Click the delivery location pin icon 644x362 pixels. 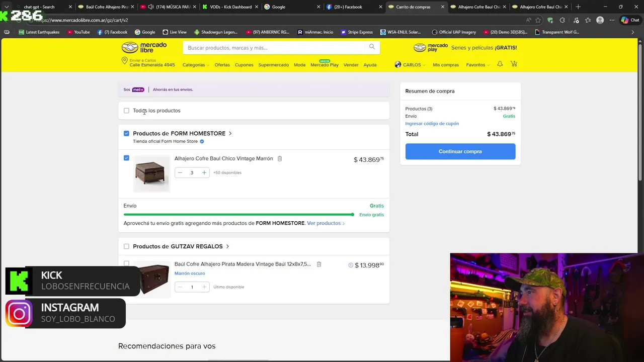[124, 61]
